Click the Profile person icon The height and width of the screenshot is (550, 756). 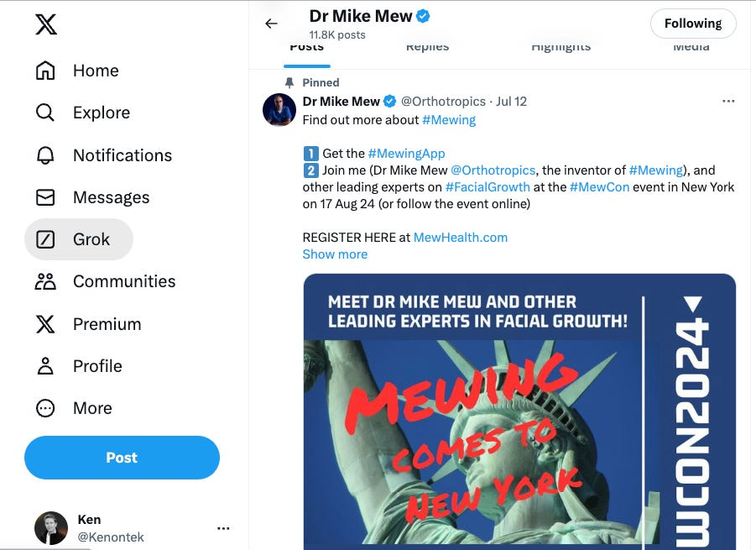point(45,366)
